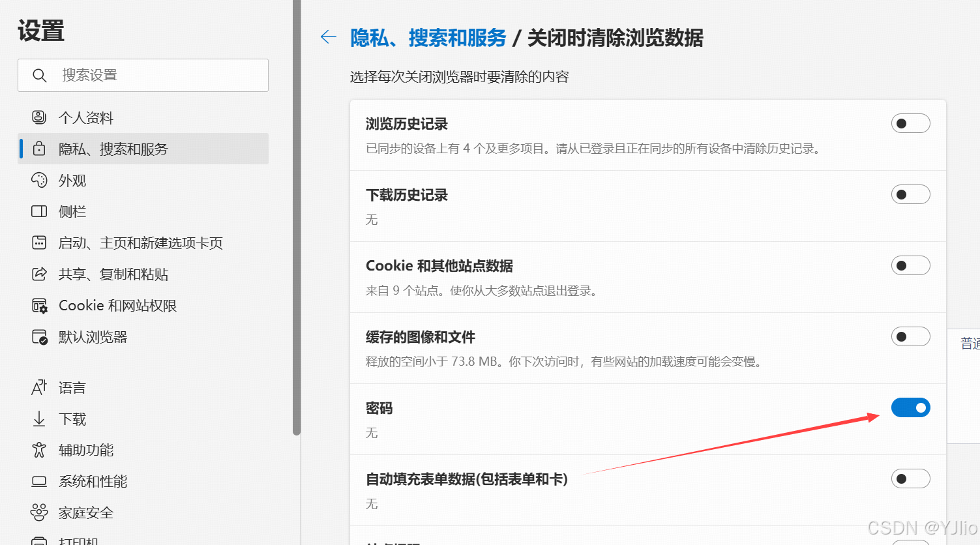980x545 pixels.
Task: Click the 语言 language icon
Action: (39, 387)
